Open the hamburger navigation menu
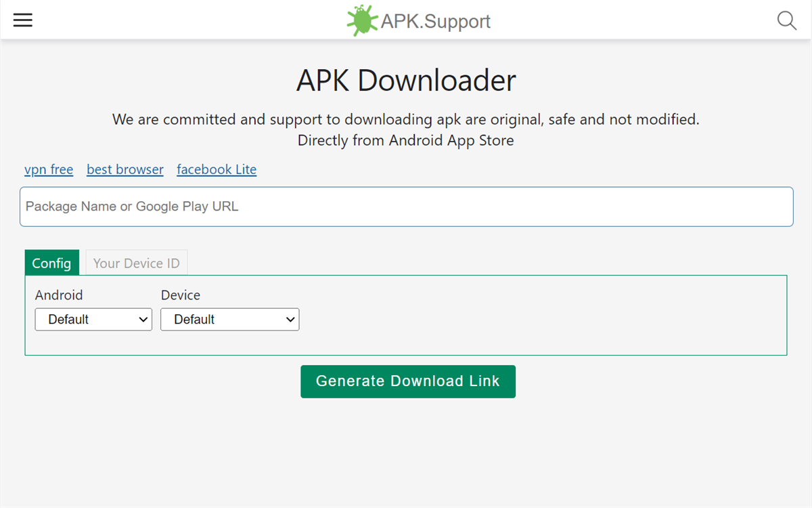This screenshot has height=508, width=812. (x=22, y=20)
